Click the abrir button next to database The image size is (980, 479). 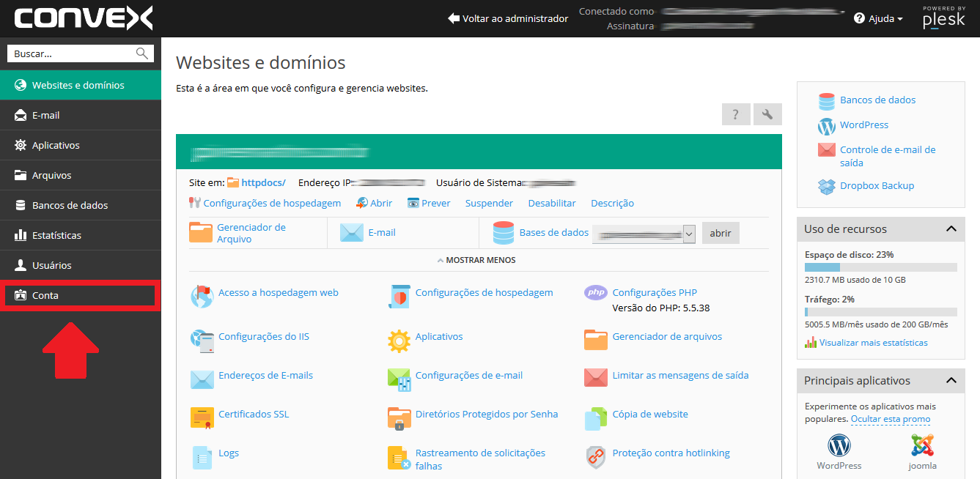click(721, 233)
